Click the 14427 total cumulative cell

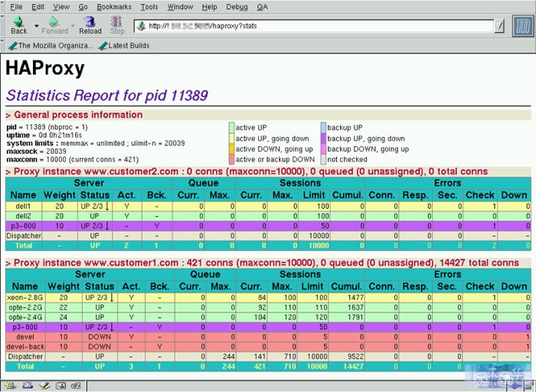pyautogui.click(x=347, y=367)
